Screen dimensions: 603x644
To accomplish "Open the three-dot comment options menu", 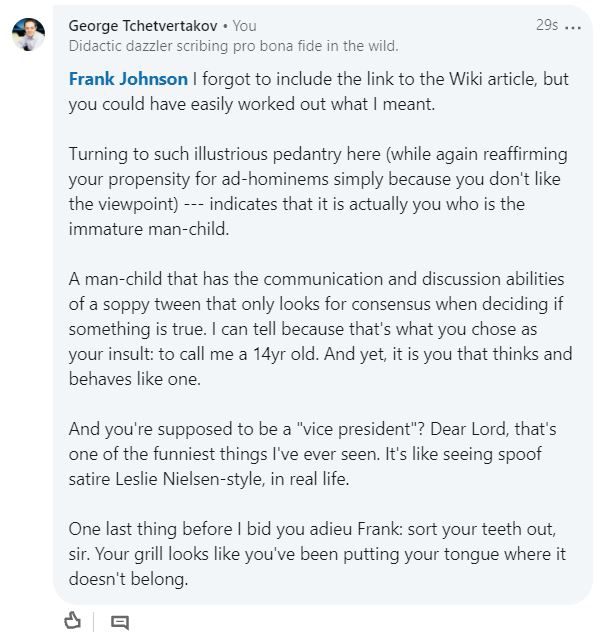I will point(572,26).
